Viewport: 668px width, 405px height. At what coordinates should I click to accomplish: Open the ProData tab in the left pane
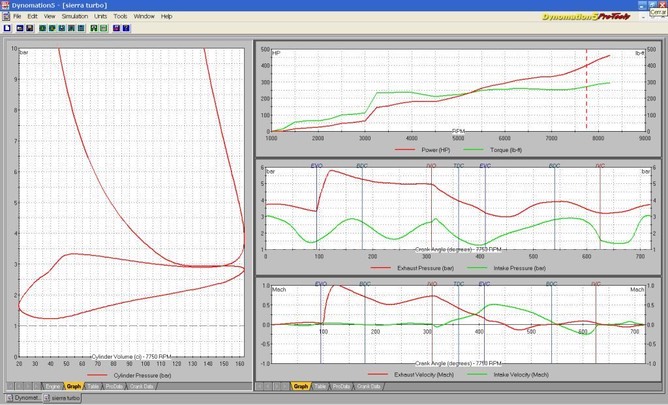pos(114,386)
